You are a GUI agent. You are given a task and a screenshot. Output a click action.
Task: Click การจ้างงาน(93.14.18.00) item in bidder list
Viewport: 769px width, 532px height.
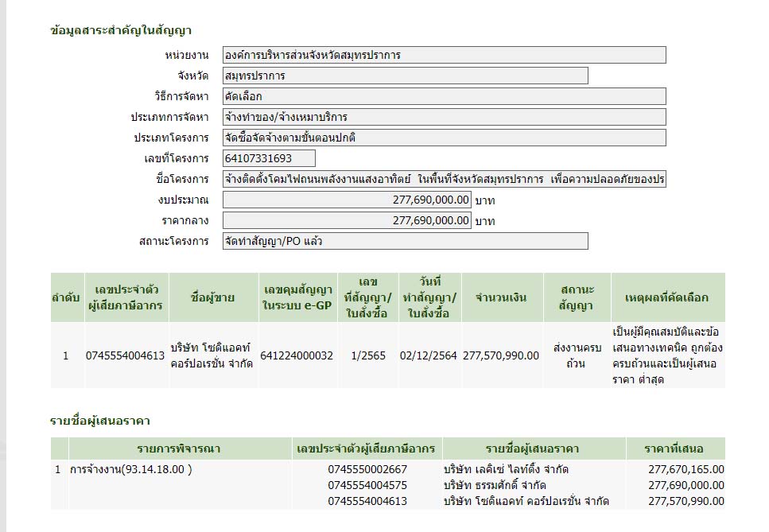pos(130,469)
